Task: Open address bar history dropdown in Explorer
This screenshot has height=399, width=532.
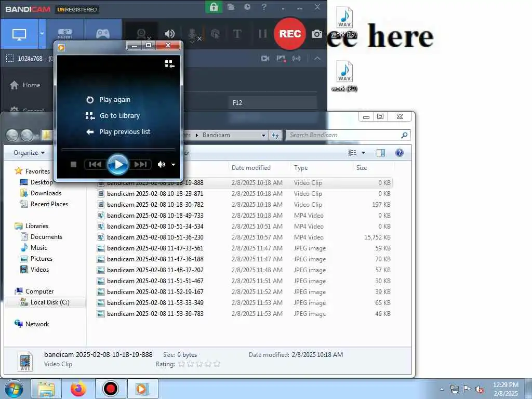Action: [x=263, y=135]
